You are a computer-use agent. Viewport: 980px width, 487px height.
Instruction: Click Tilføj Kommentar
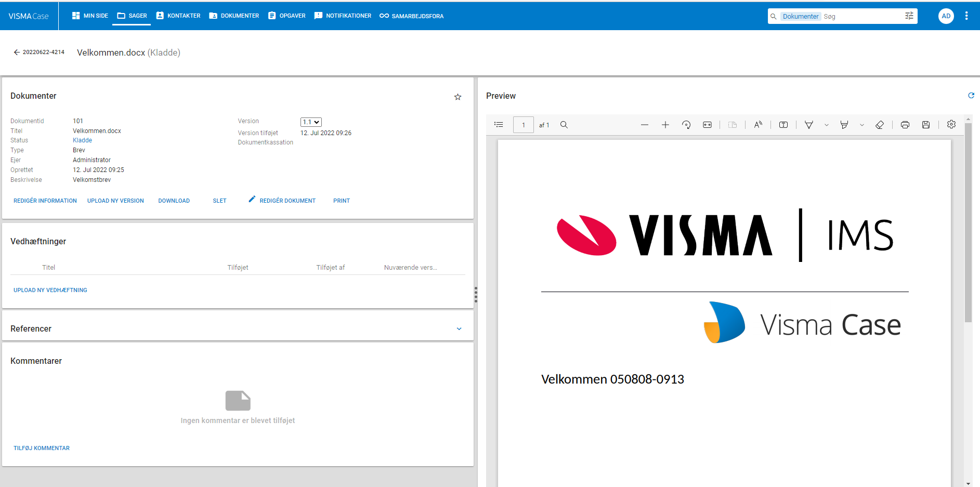tap(42, 448)
